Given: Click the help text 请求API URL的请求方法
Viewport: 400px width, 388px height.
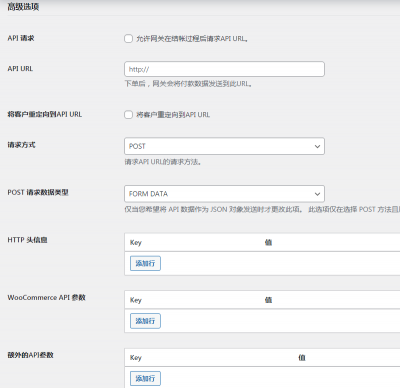Looking at the screenshot, I should [163, 162].
